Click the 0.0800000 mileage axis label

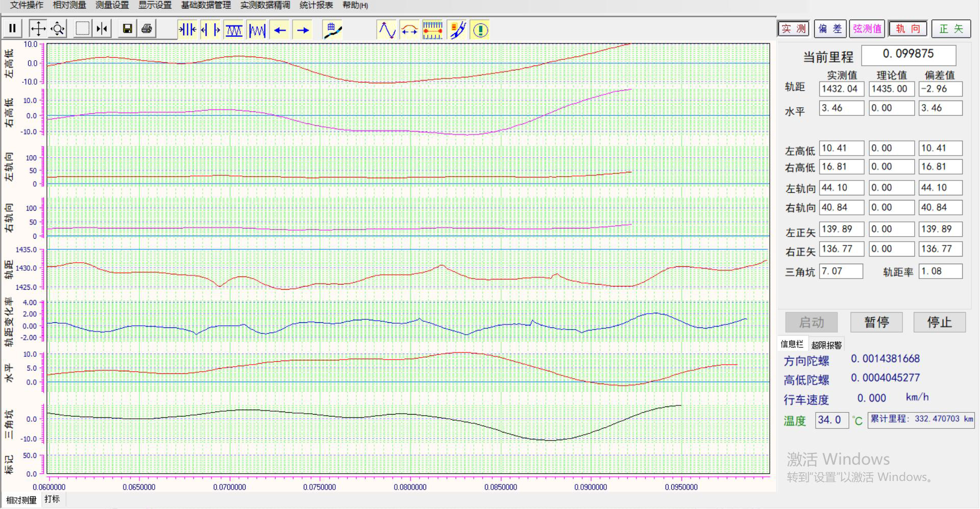point(410,488)
